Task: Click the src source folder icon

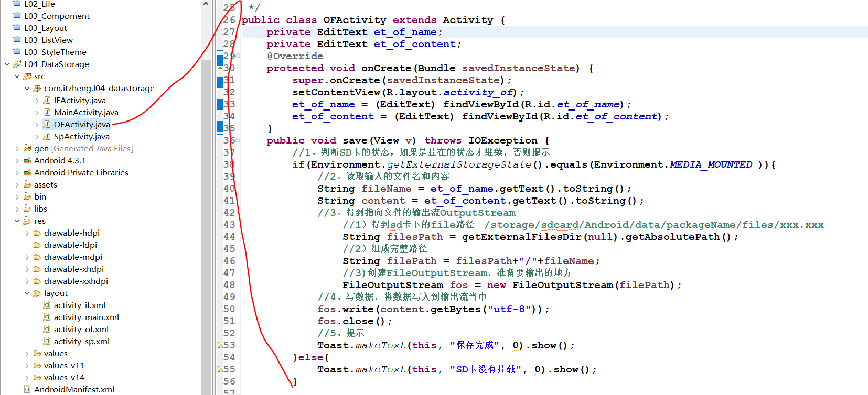Action: (28, 76)
